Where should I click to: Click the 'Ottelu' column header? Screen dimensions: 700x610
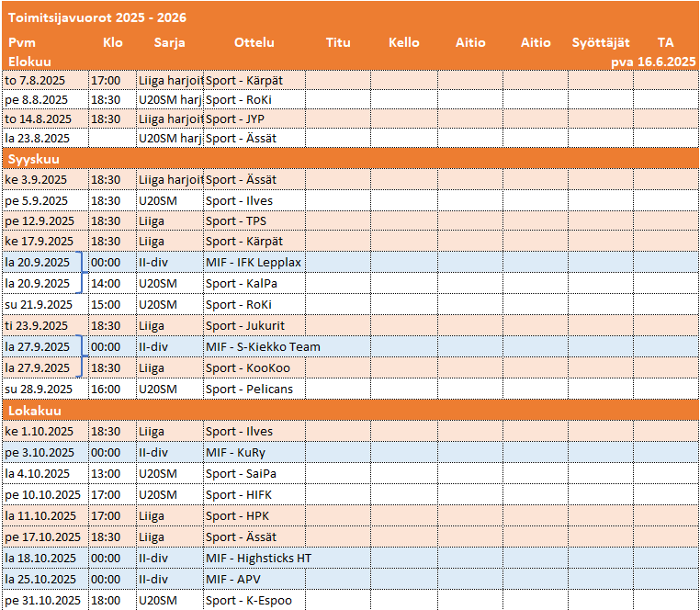pyautogui.click(x=254, y=42)
